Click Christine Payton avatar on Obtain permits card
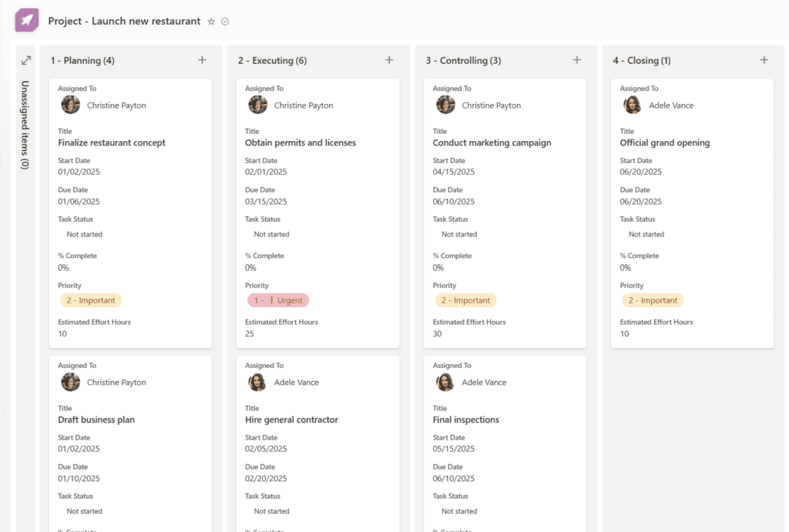789x532 pixels. (257, 105)
